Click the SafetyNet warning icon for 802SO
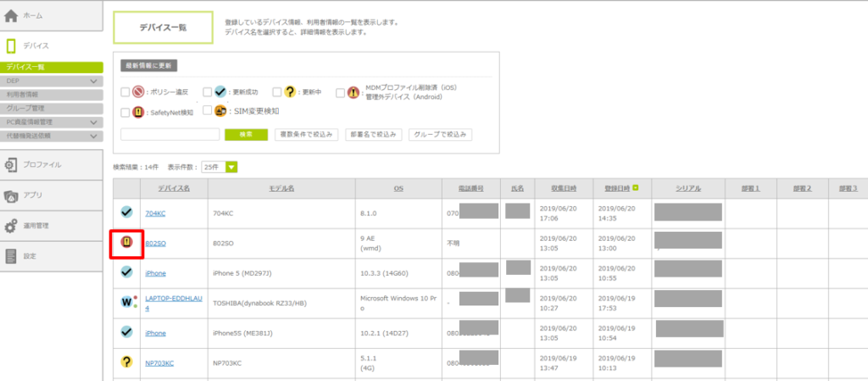Image resolution: width=868 pixels, height=381 pixels. tap(126, 244)
